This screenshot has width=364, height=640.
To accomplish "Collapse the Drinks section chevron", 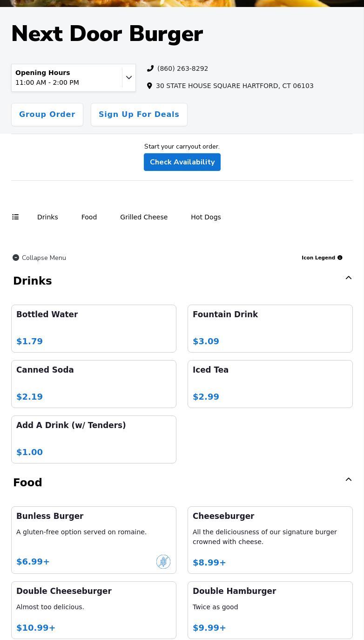I will click(x=349, y=278).
